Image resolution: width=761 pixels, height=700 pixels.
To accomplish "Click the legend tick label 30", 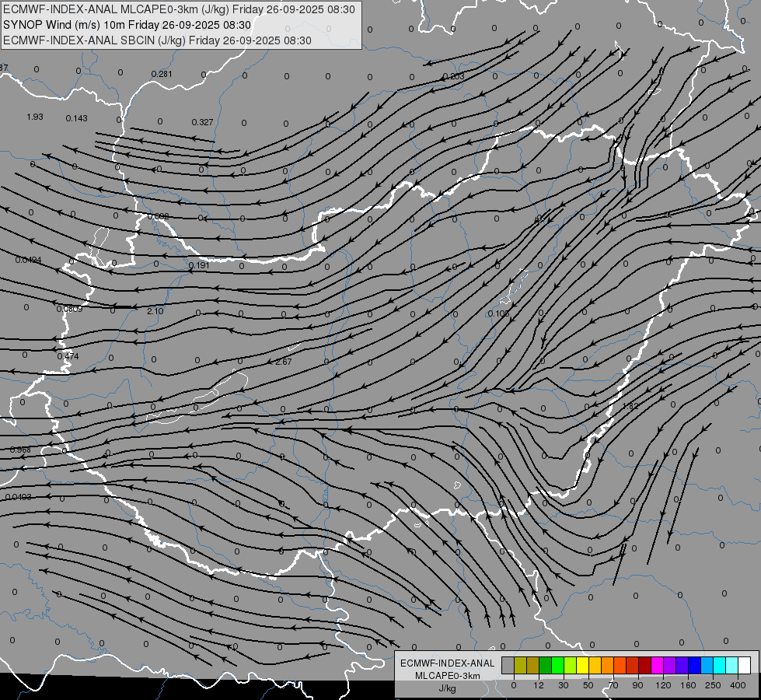I will click(x=564, y=685).
